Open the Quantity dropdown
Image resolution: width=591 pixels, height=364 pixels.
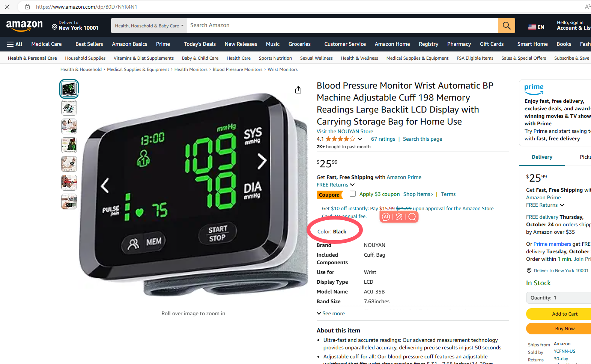(x=559, y=298)
